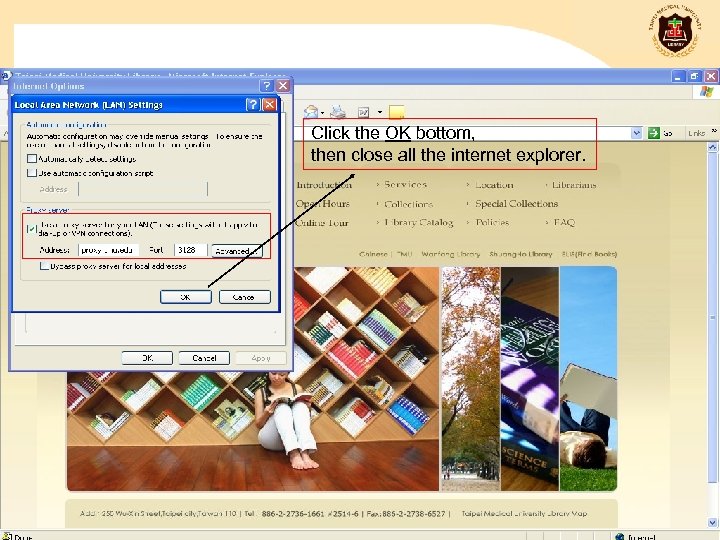Open the address bar dropdown arrow
This screenshot has height=540, width=720.
636,133
